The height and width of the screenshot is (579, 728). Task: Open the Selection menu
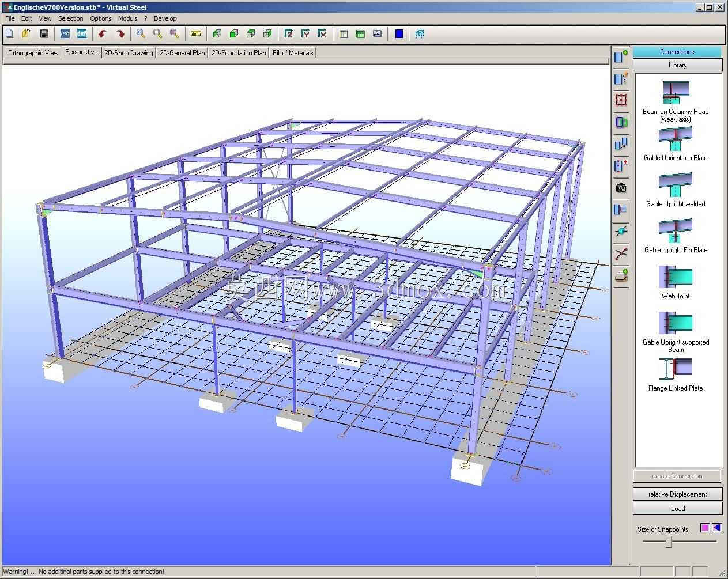(71, 18)
